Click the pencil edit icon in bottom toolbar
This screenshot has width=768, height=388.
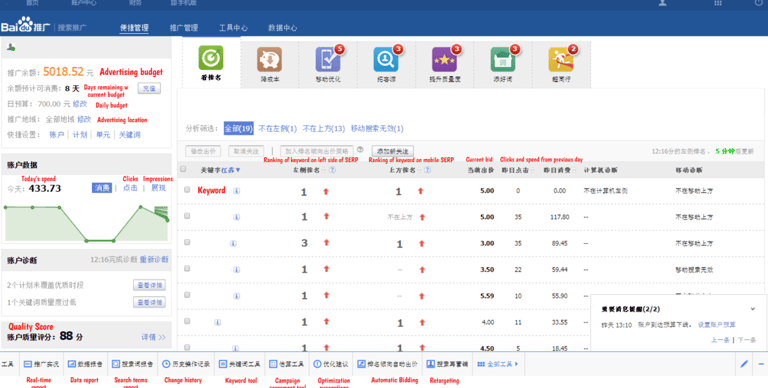pyautogui.click(x=744, y=364)
